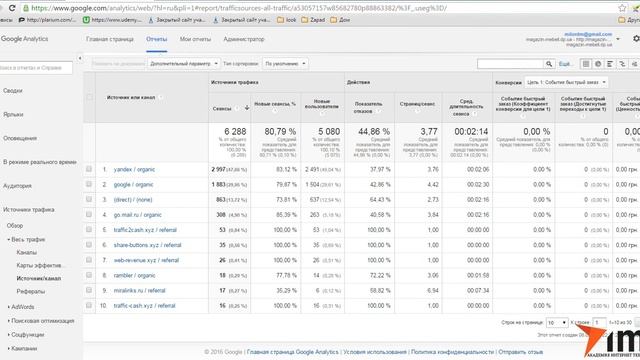Screen dimensions: 640x360
Task: Click the magnifier search icon above the table
Action: pyautogui.click(x=549, y=64)
